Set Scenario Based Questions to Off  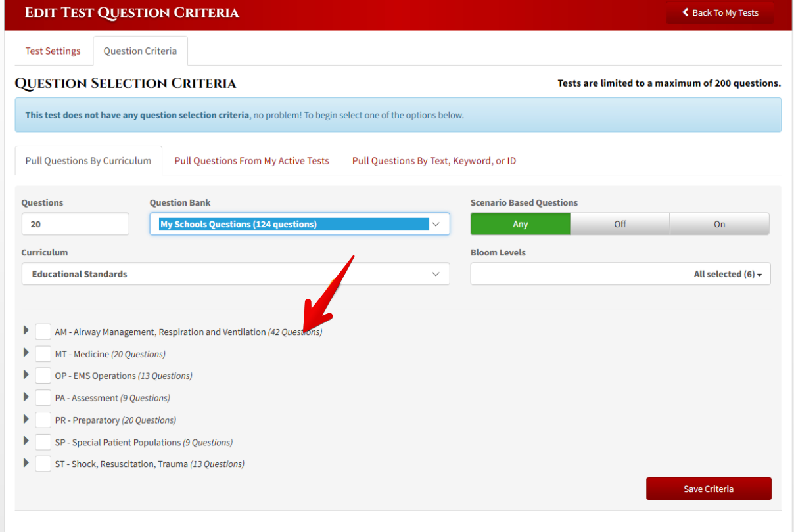point(620,224)
